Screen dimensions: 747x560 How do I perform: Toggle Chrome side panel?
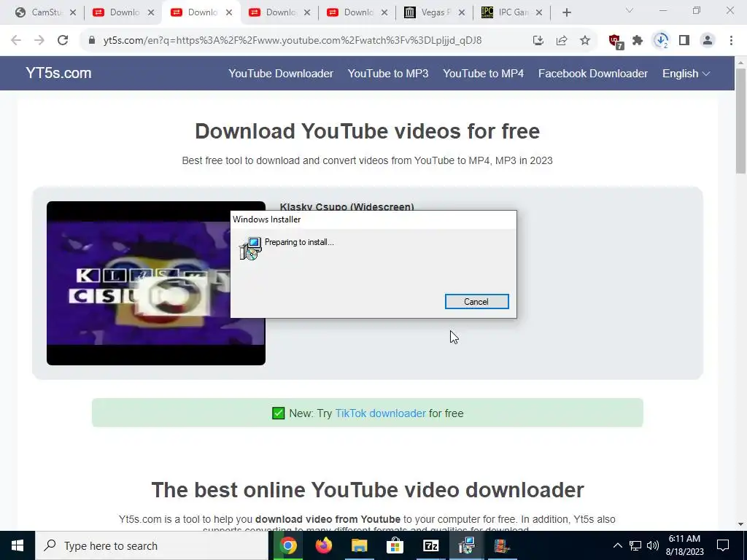tap(684, 41)
